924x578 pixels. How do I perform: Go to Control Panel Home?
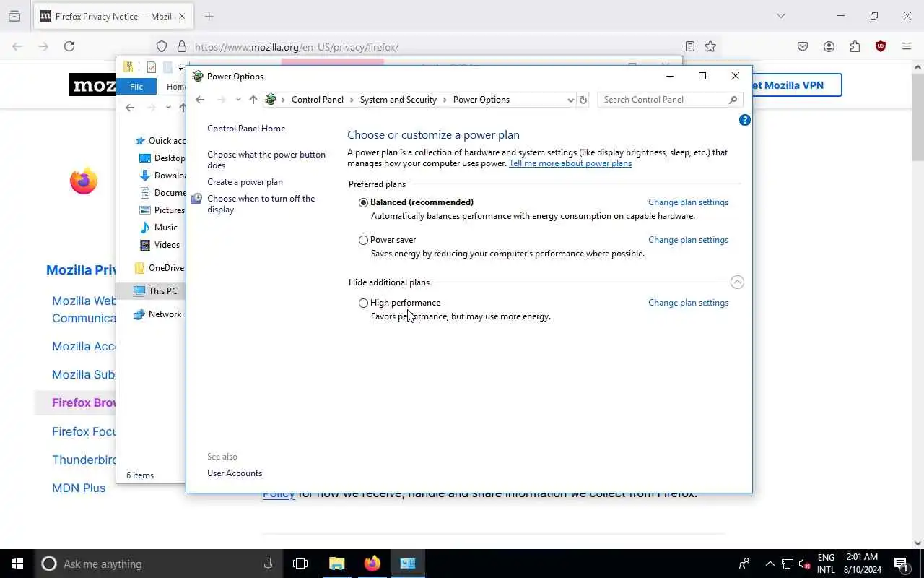[x=246, y=129]
